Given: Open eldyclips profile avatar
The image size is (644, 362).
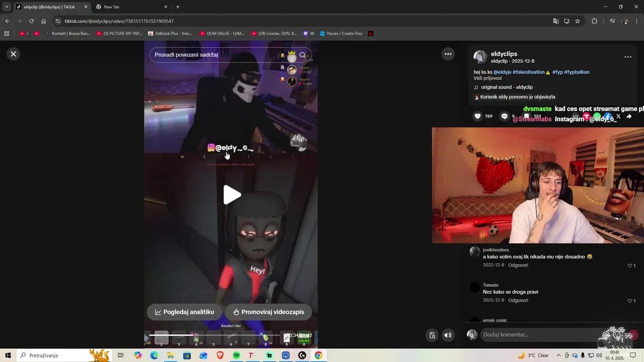Looking at the screenshot, I should pos(480,57).
